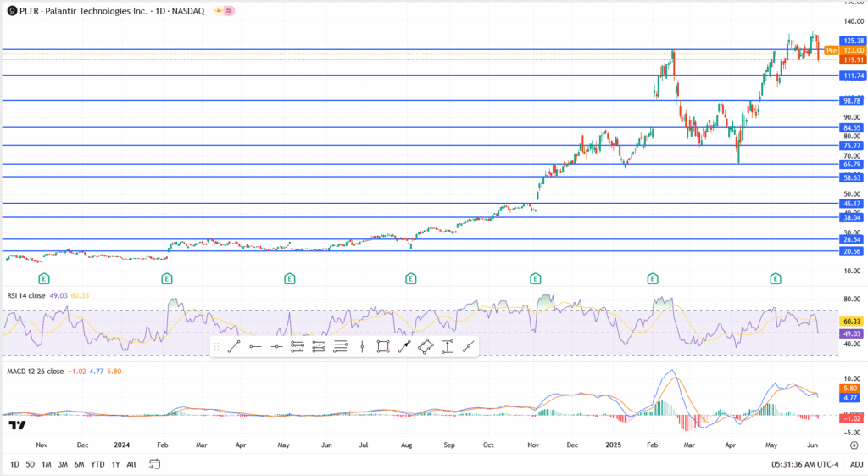Switch to the YTD time range
Screen dimensions: 868x476
coord(97,464)
